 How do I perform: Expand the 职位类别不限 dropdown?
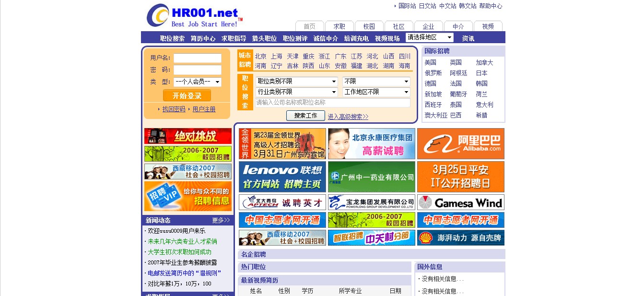pyautogui.click(x=297, y=82)
